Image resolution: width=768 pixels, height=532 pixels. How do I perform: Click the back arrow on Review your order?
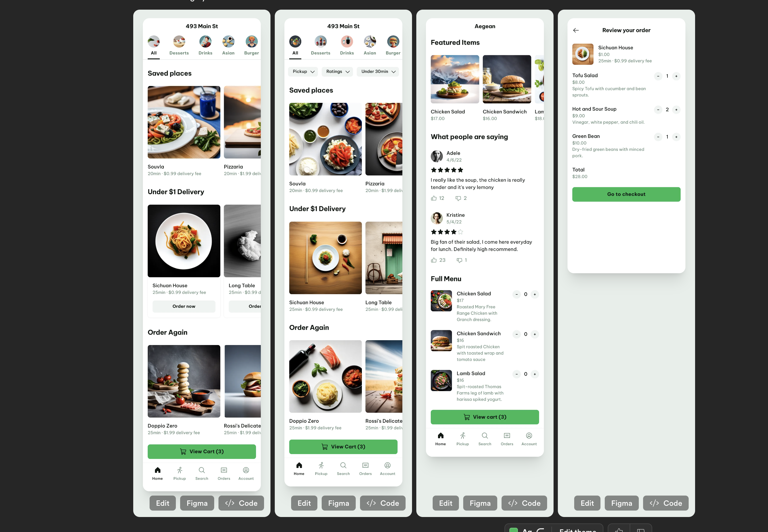pos(576,30)
